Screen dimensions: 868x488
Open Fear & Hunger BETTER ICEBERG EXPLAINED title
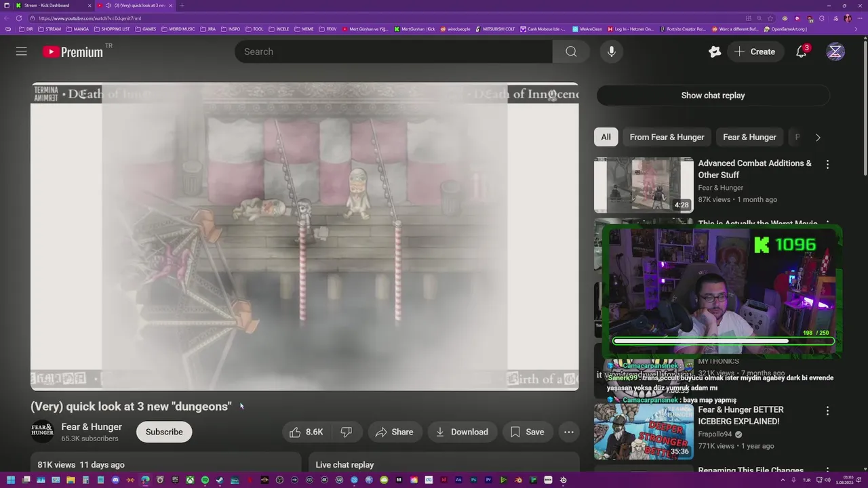pos(741,415)
